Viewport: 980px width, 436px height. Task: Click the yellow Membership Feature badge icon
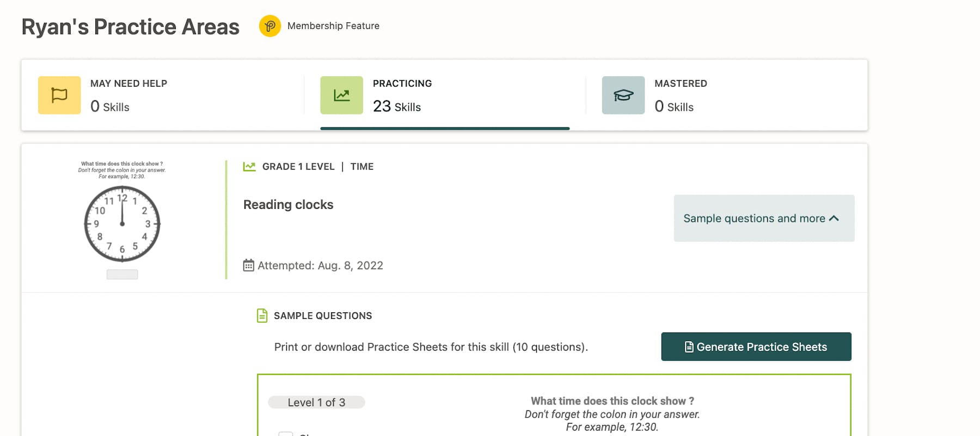[x=269, y=26]
